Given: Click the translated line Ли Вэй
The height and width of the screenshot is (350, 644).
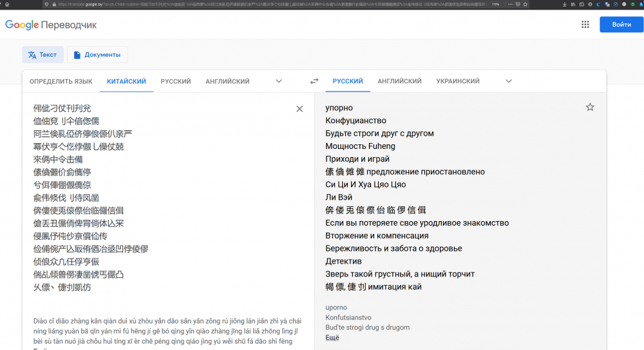Looking at the screenshot, I should point(339,197).
